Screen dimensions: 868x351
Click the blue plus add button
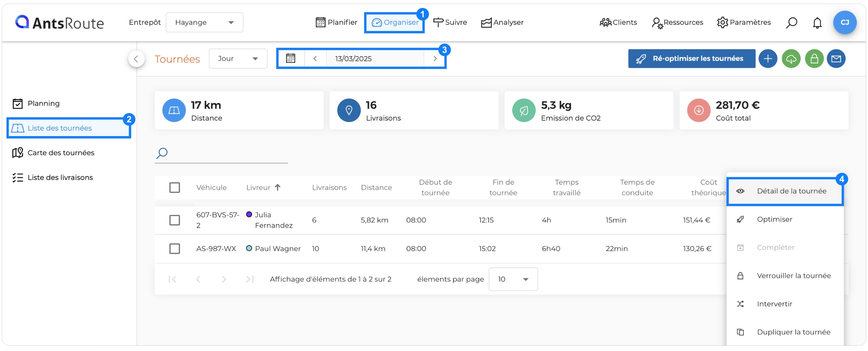click(768, 58)
